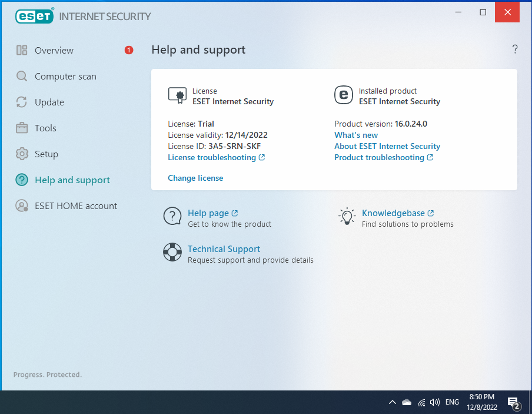This screenshot has width=532, height=414.
Task: Click the 'Progress. Protected.' slogan text
Action: click(x=48, y=375)
